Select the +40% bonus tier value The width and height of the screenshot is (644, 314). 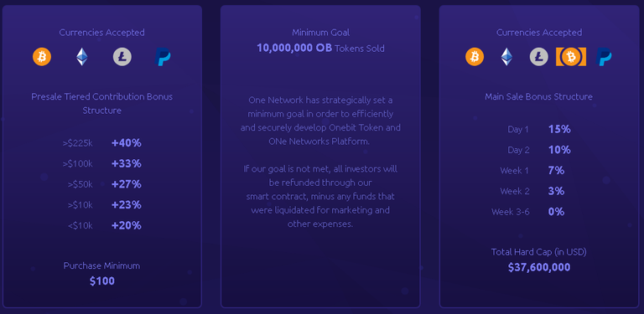[127, 143]
